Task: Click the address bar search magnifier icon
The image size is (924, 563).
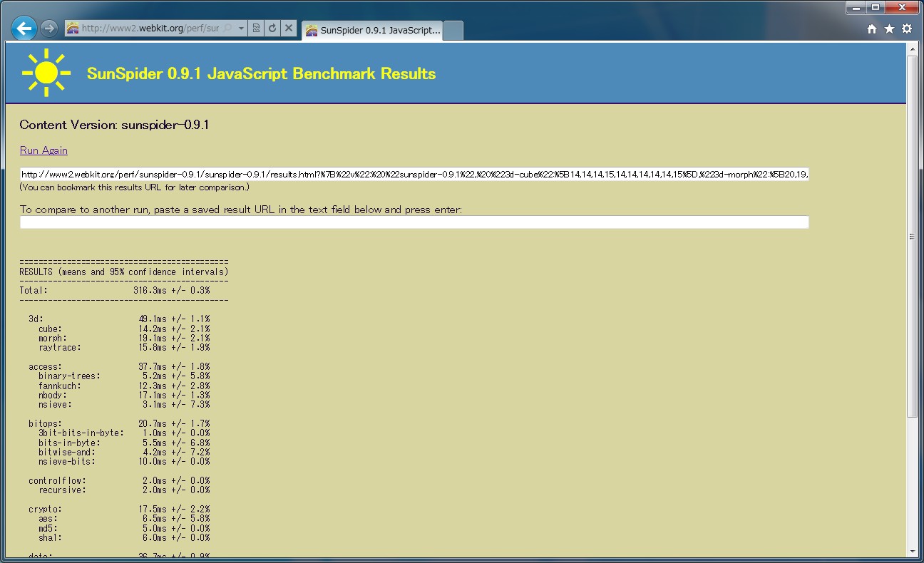Action: tap(227, 29)
